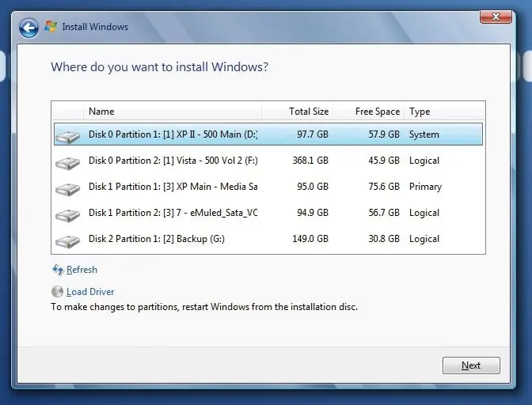
Task: Click the Next button
Action: 471,365
